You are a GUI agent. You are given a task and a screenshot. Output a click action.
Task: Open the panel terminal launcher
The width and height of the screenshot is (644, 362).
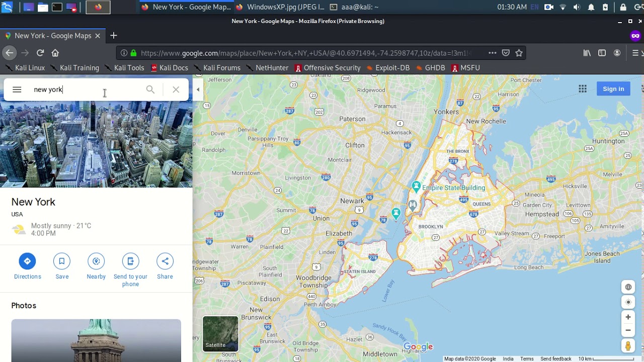click(x=57, y=7)
